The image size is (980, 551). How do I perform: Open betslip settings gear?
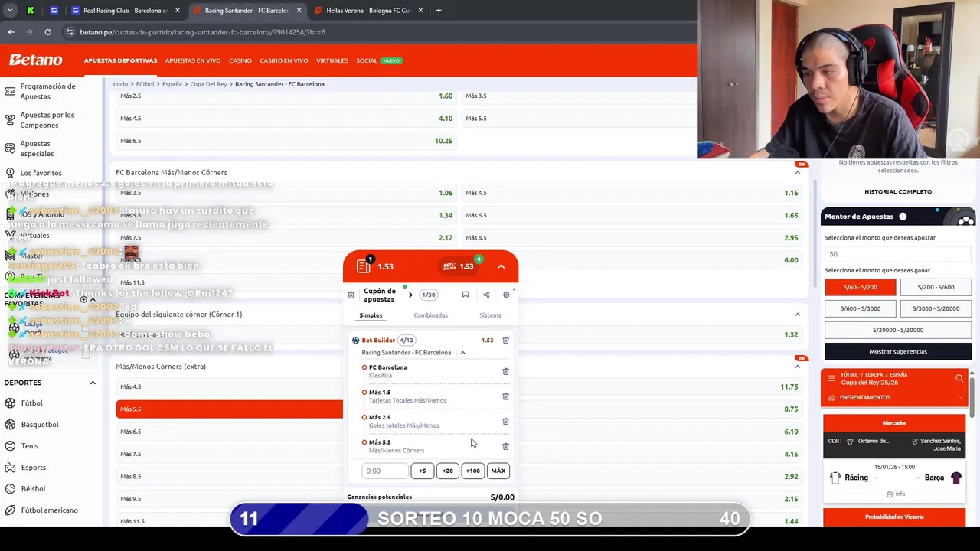[506, 295]
